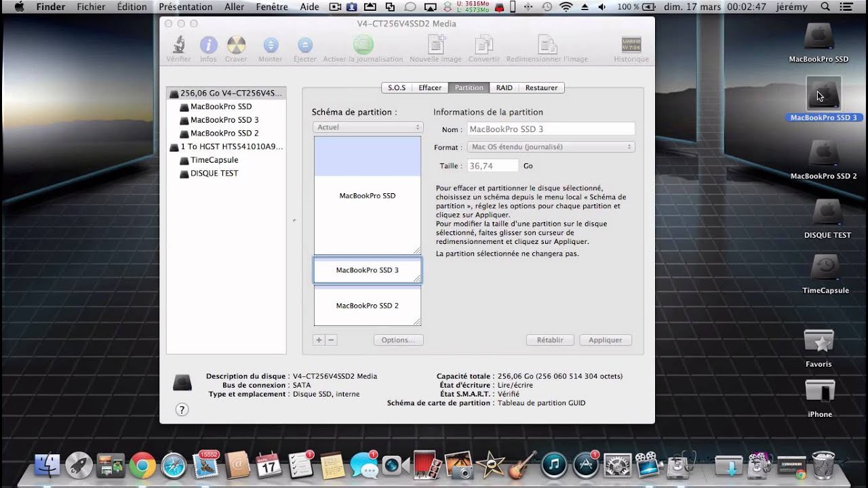Viewport: 868px width, 488px height.
Task: Select MacBookPro SSD 2 partition block in layout
Action: [x=368, y=306]
